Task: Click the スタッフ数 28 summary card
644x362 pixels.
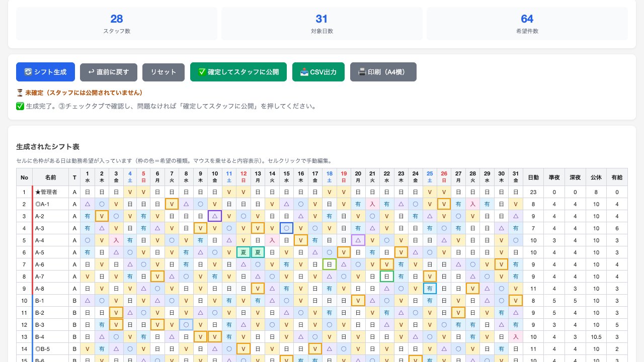Action: [x=117, y=24]
